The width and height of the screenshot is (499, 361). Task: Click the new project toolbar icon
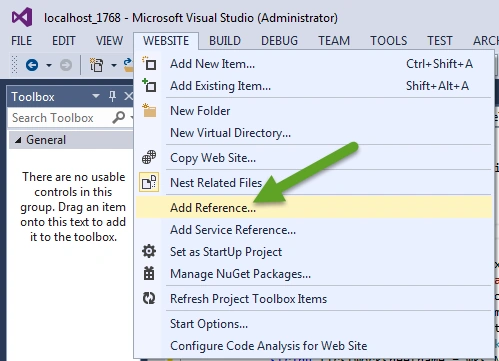tap(96, 65)
